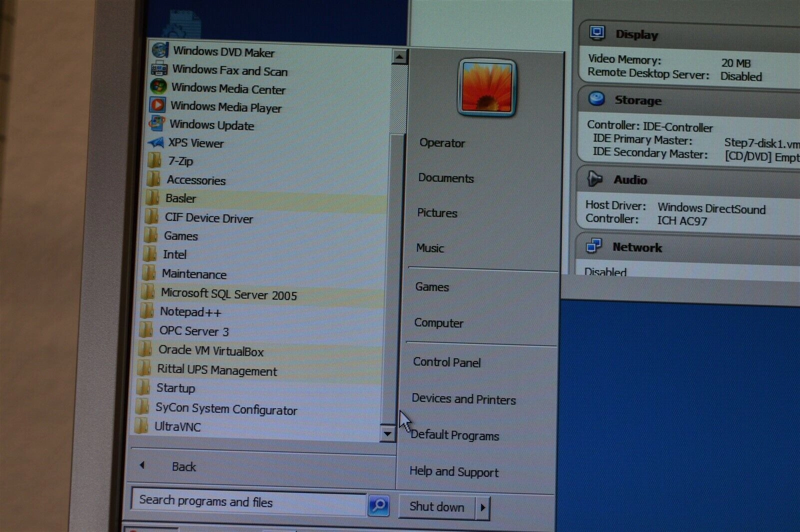Open the Notepad++ folder icon
Image resolution: width=800 pixels, height=532 pixels.
[146, 311]
